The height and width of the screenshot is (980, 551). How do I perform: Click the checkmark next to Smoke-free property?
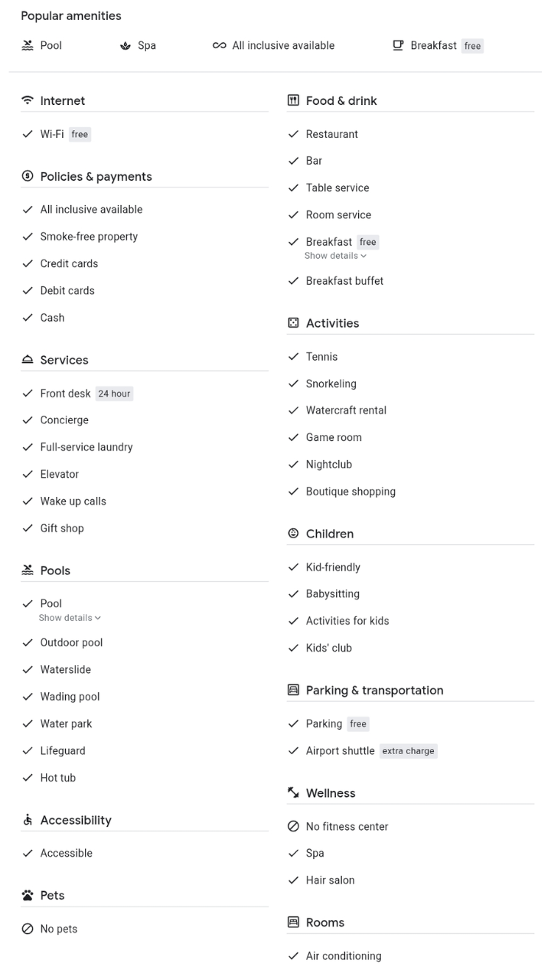click(x=28, y=237)
